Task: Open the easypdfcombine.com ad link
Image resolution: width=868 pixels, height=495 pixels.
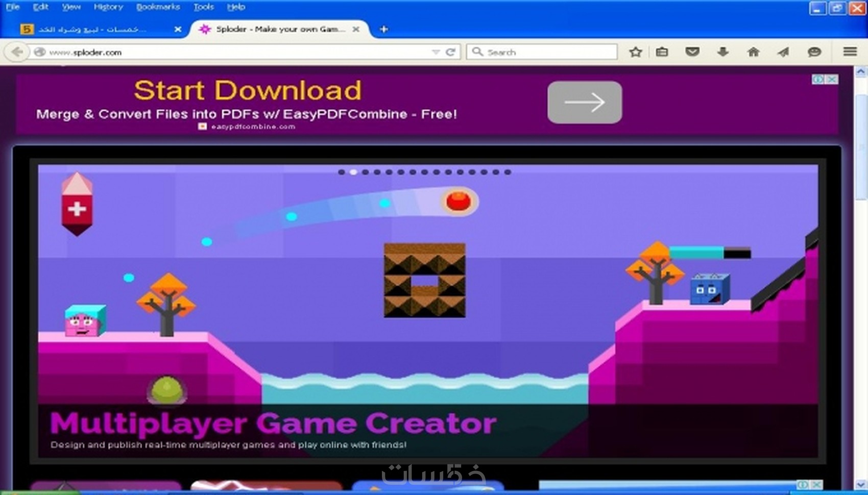Action: pos(253,127)
